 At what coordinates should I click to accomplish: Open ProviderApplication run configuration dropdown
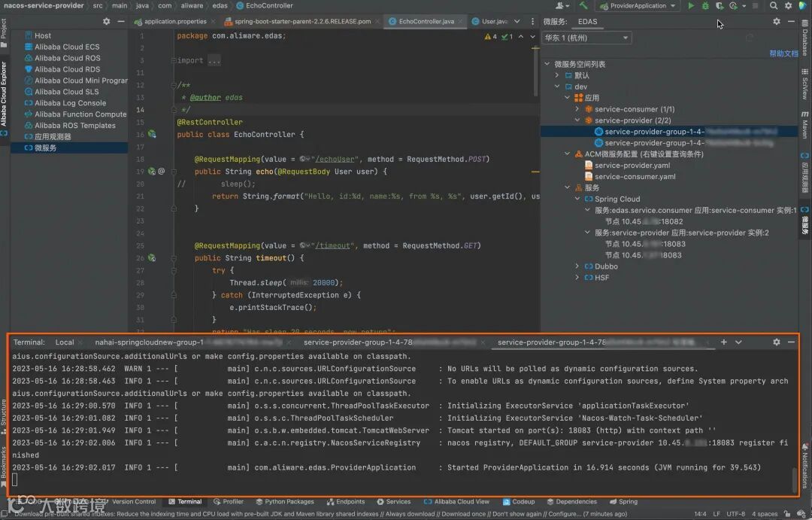pos(638,6)
